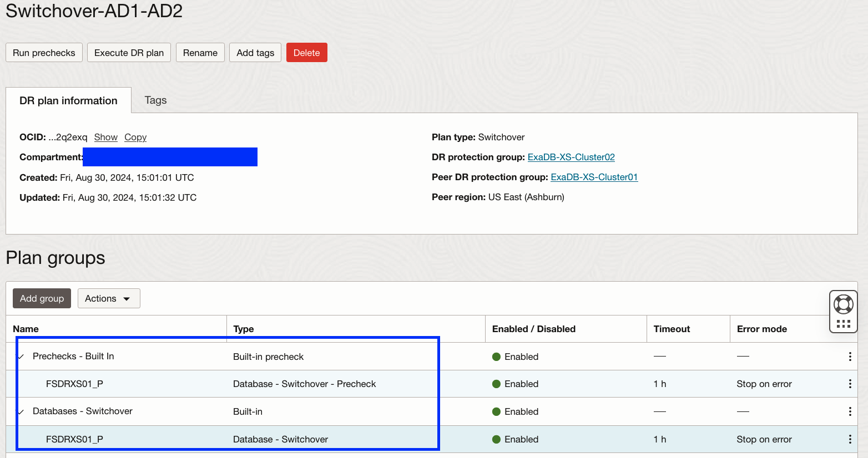Image resolution: width=868 pixels, height=458 pixels.
Task: Open kebab menu for Database - Switchover - Precheck row
Action: 850,384
